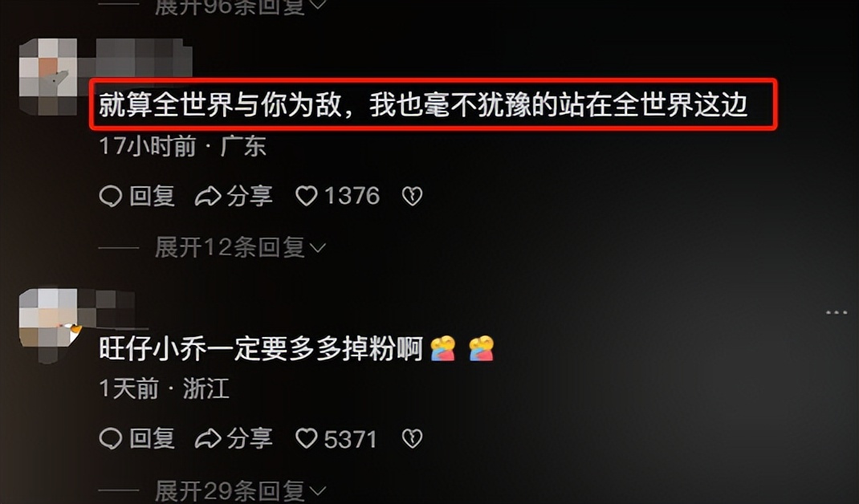Click the 1376 like count
Screen dimensions: 859x504
click(x=352, y=196)
